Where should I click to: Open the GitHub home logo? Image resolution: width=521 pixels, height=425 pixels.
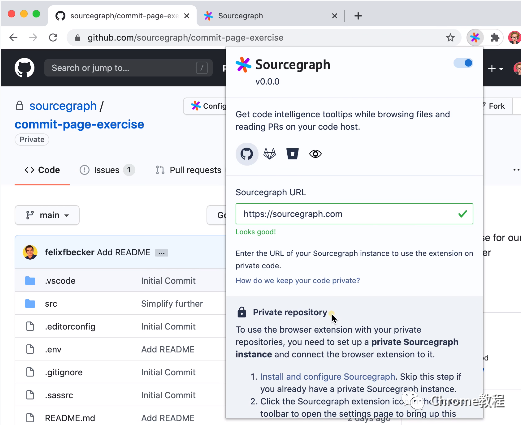[24, 68]
